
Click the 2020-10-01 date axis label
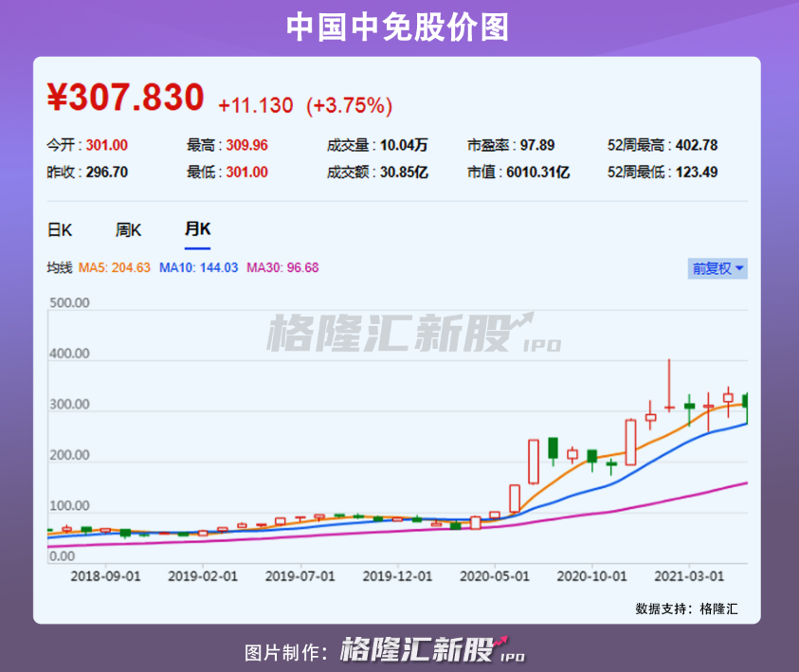point(591,576)
